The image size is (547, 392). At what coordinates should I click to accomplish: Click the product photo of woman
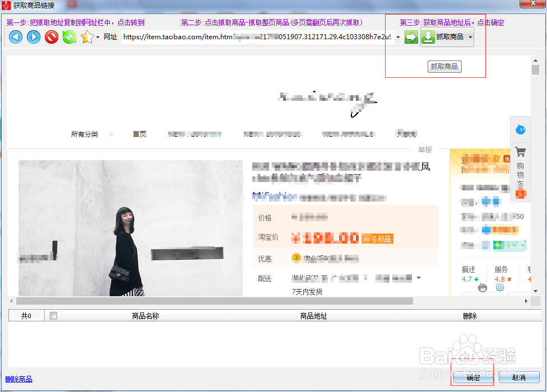point(131,228)
